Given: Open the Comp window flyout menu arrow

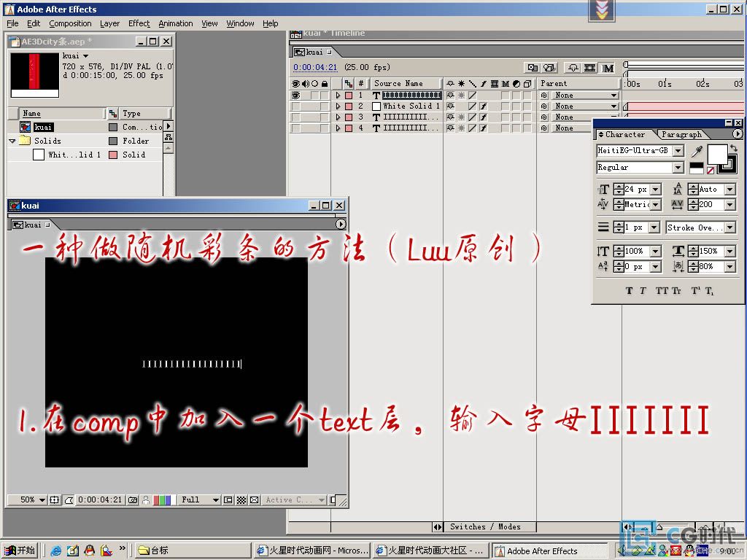Looking at the screenshot, I should 341,224.
